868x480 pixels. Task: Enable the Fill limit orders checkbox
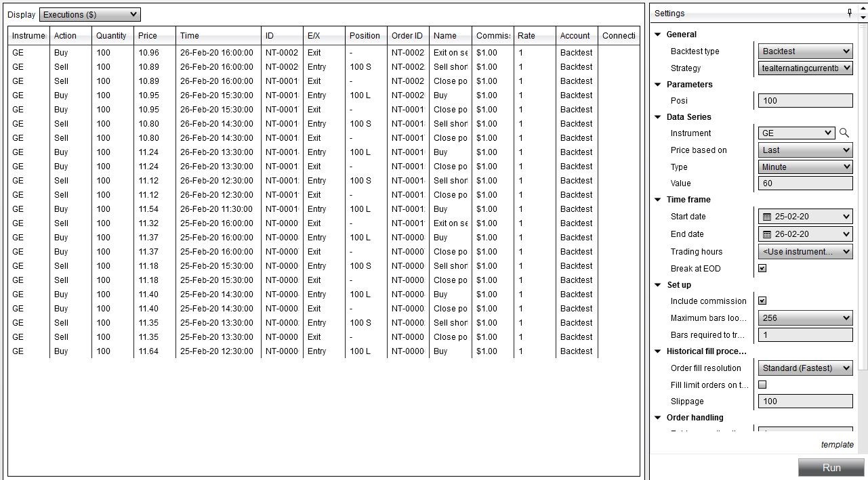[x=762, y=384]
